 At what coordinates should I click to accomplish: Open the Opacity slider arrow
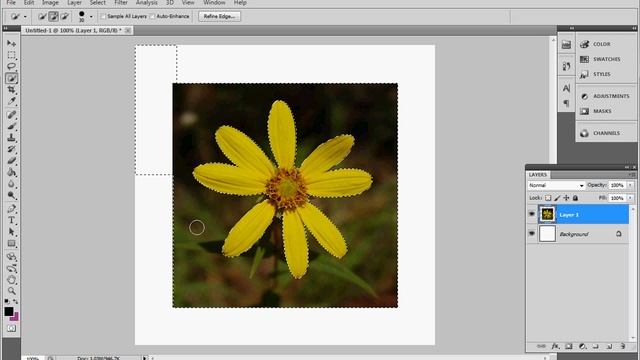coord(631,185)
